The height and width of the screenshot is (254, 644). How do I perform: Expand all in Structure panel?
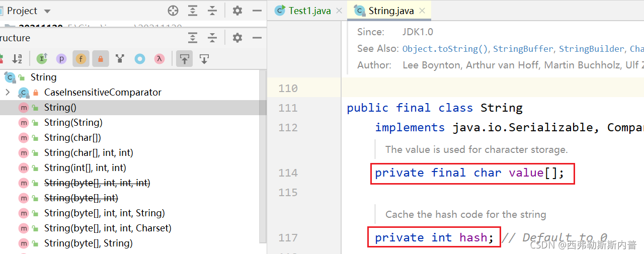pyautogui.click(x=193, y=38)
